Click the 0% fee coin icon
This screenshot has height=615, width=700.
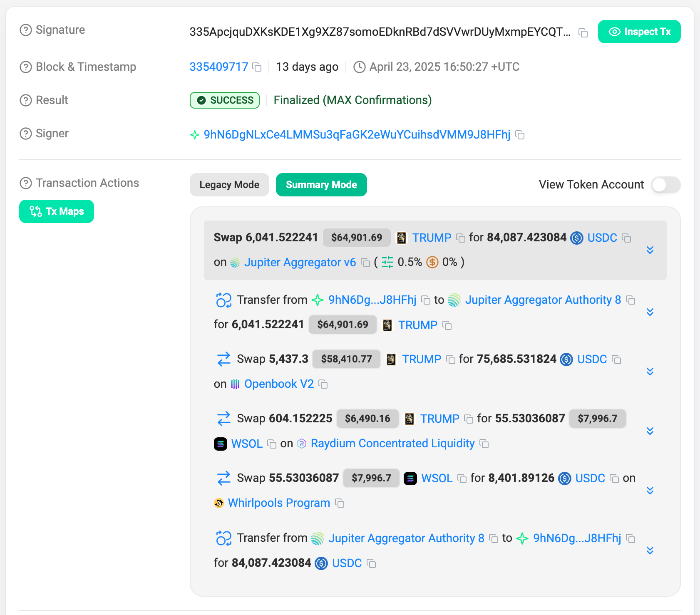pos(432,262)
